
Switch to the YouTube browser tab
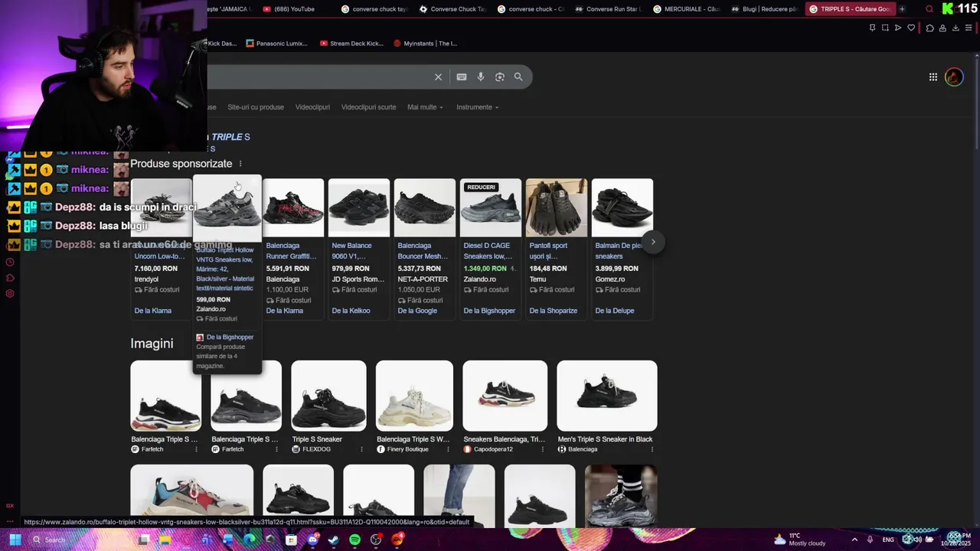pos(293,9)
